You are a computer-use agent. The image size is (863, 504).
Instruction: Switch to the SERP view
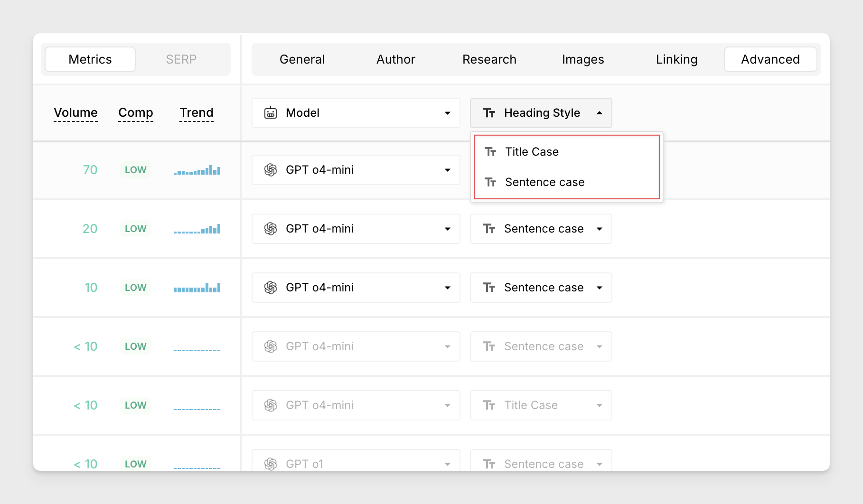pyautogui.click(x=181, y=59)
